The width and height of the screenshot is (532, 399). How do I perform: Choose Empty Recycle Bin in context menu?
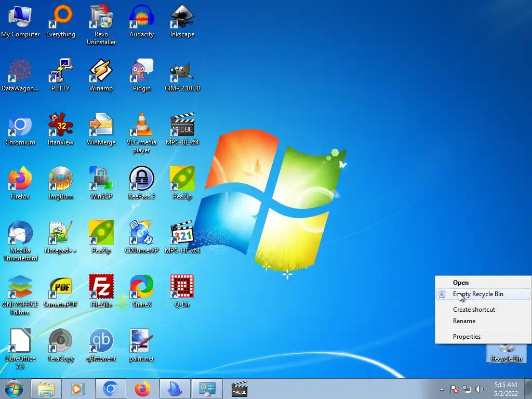483,294
